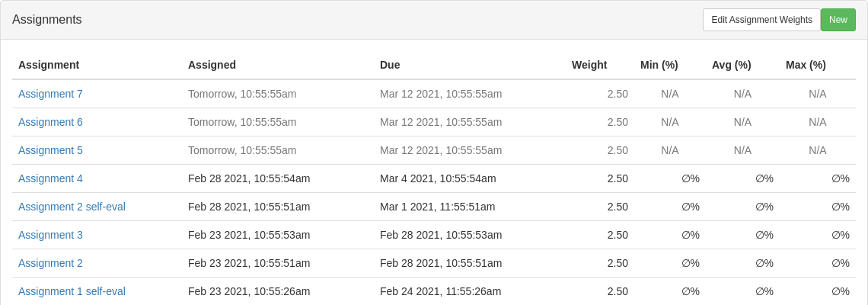Click the Assignment 2 link
The image size is (868, 305).
pyautogui.click(x=50, y=263)
